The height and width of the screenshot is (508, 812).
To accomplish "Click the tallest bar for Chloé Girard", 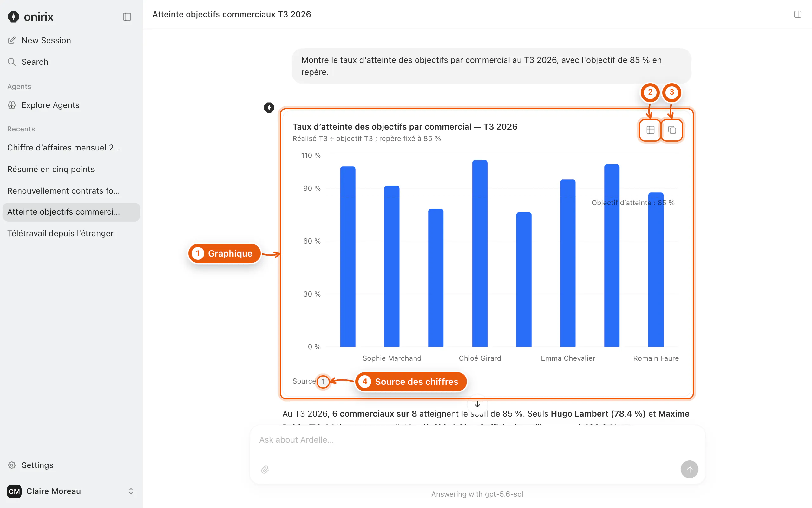I will coord(480,253).
